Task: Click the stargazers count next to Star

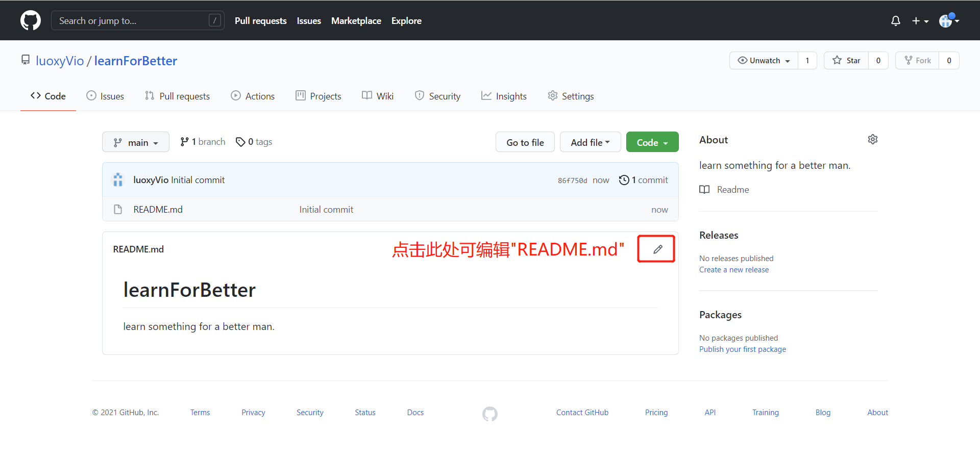Action: 878,60
